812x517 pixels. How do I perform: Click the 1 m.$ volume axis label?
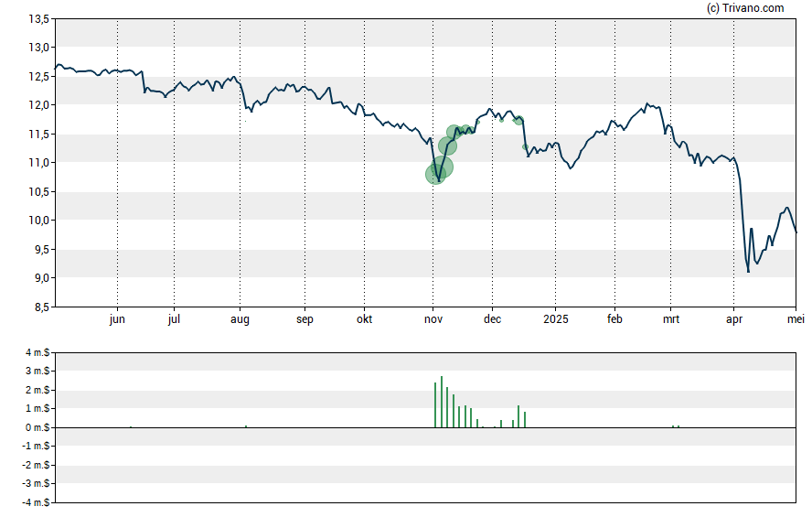[37, 408]
